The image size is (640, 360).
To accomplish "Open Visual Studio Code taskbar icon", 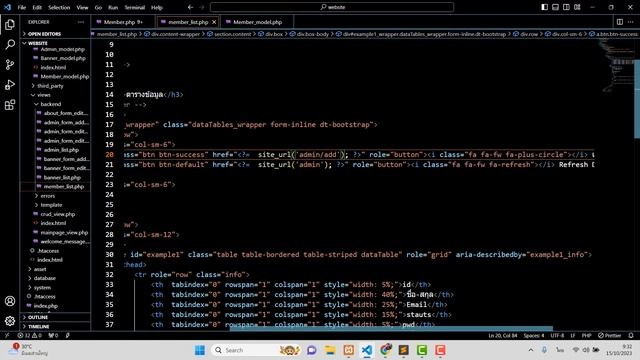I will click(367, 350).
